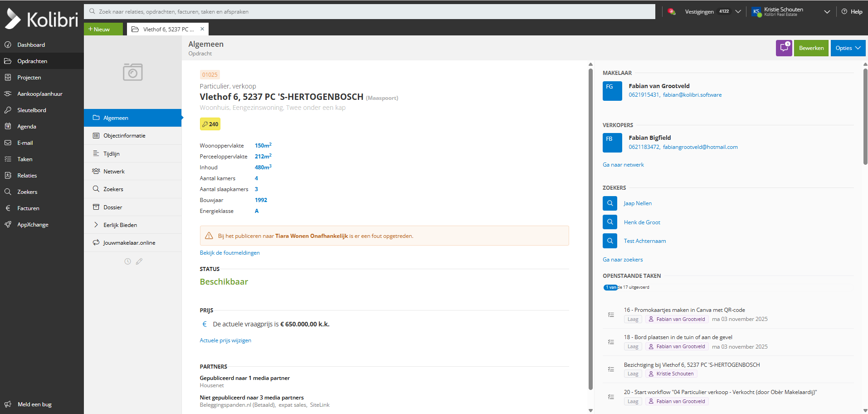This screenshot has width=868, height=414.
Task: Expand the Opties dropdown
Action: point(848,48)
